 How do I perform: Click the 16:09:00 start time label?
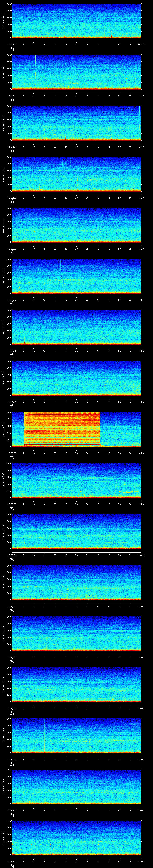point(12,555)
